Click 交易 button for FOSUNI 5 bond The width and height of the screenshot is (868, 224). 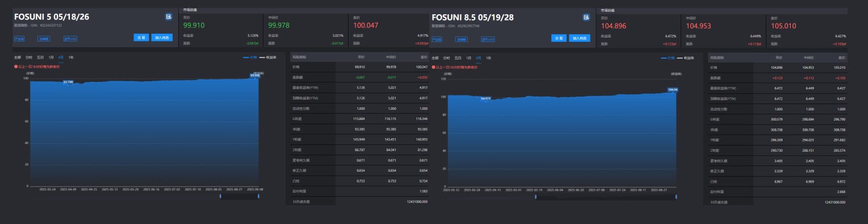141,38
